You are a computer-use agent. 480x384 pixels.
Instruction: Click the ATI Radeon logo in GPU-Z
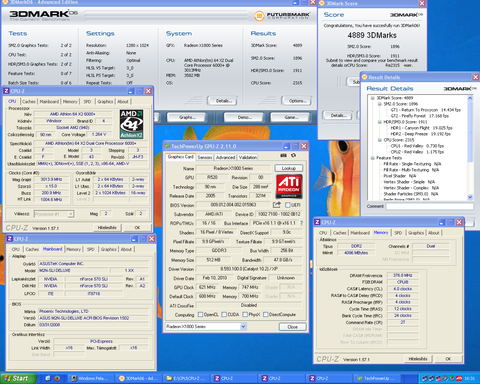[x=289, y=186]
